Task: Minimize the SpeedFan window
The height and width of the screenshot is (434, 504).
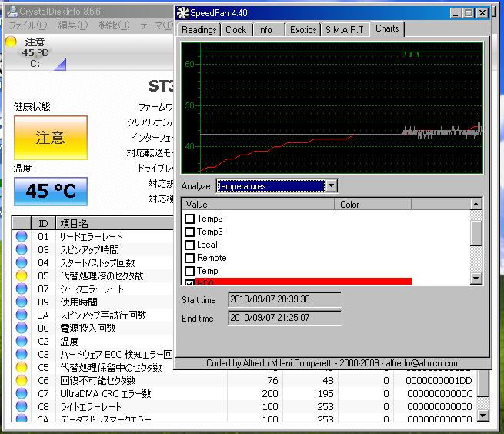Action: click(x=456, y=13)
